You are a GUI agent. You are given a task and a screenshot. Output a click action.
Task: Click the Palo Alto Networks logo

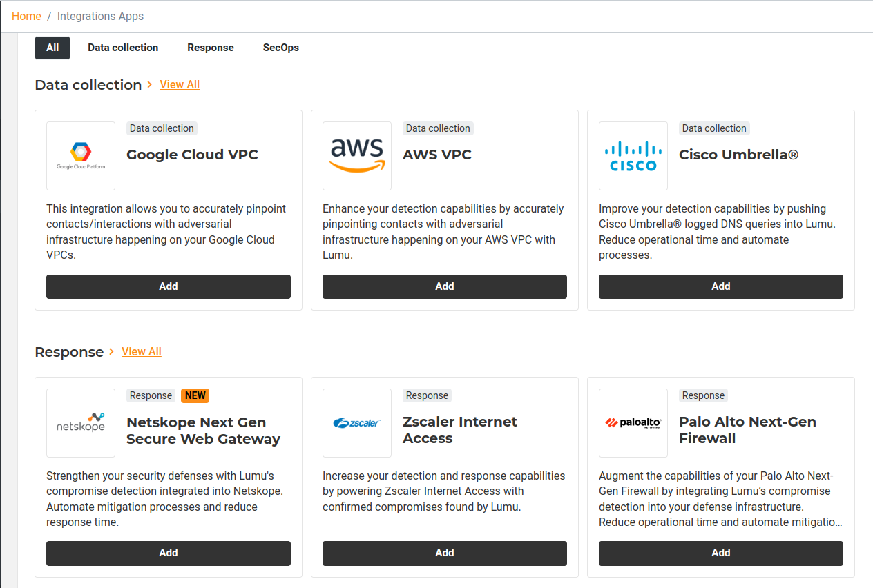point(633,422)
